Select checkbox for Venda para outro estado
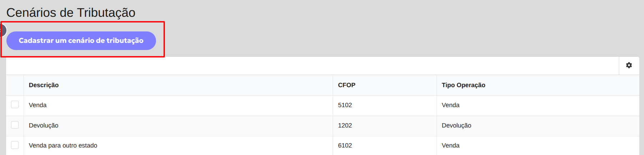Image resolution: width=644 pixels, height=155 pixels. (x=15, y=145)
